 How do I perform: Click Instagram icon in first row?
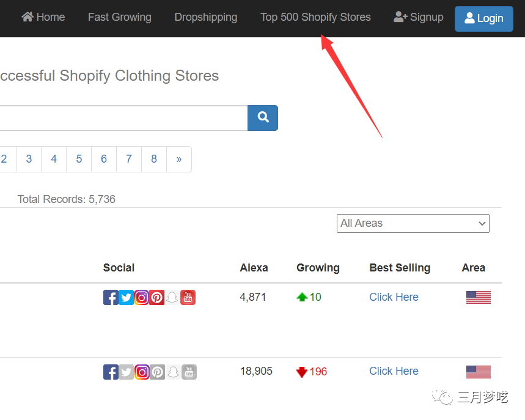point(142,298)
